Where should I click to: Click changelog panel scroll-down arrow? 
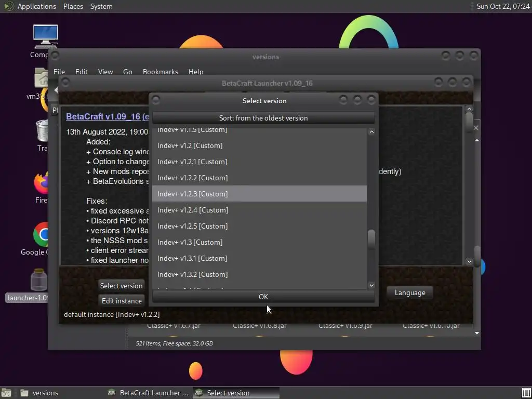click(x=469, y=261)
